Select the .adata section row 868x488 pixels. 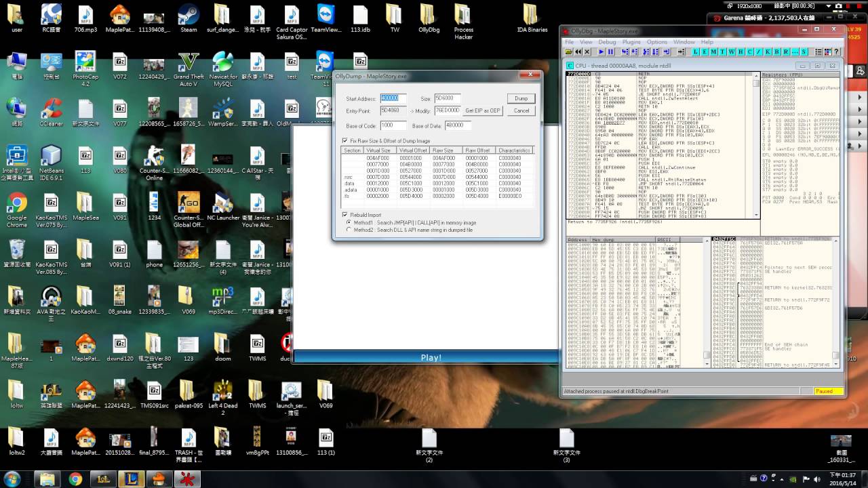[437, 190]
